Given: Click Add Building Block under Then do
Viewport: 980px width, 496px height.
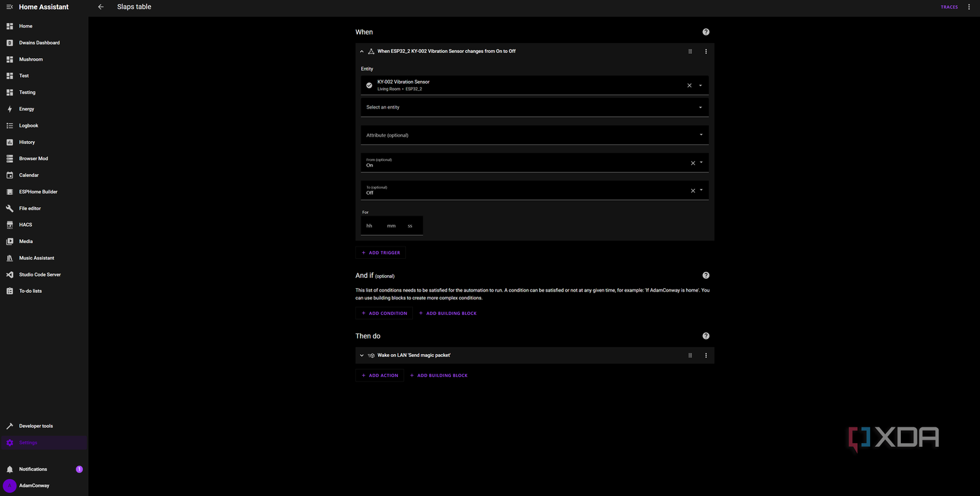Looking at the screenshot, I should (x=438, y=376).
